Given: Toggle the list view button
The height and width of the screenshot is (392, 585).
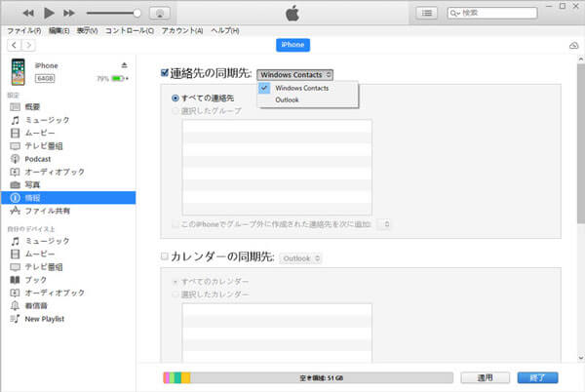Looking at the screenshot, I should coord(426,13).
